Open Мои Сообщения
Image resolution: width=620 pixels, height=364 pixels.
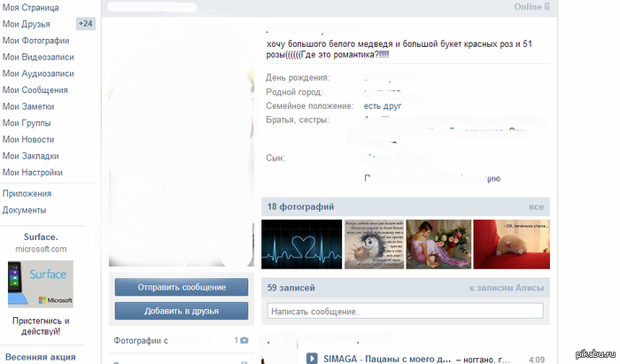click(35, 90)
